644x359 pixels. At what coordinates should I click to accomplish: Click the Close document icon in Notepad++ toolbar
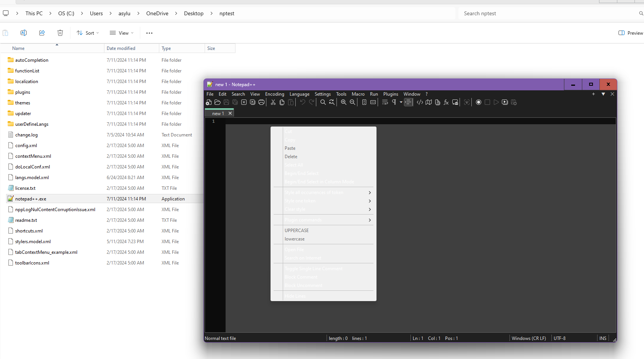click(x=244, y=102)
